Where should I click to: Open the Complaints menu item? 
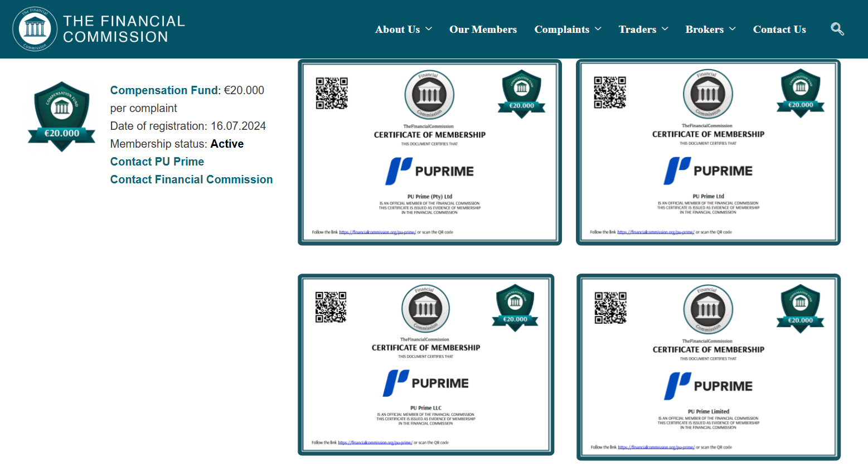pyautogui.click(x=561, y=30)
